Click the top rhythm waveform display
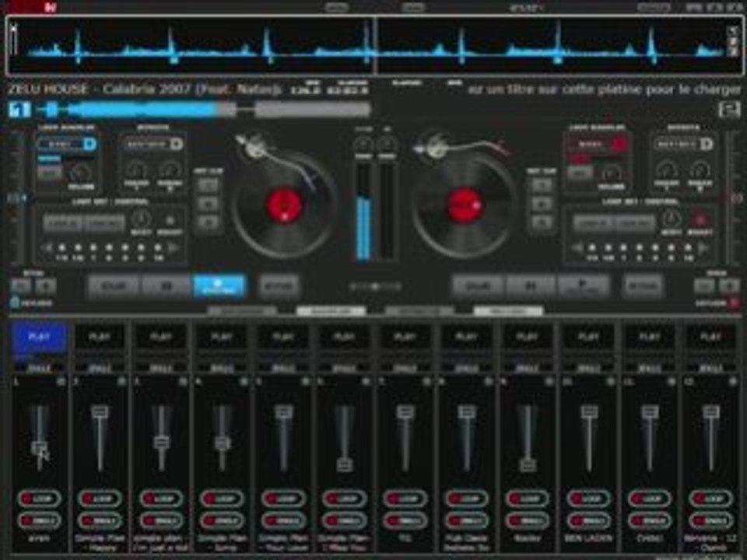 pyautogui.click(x=373, y=45)
